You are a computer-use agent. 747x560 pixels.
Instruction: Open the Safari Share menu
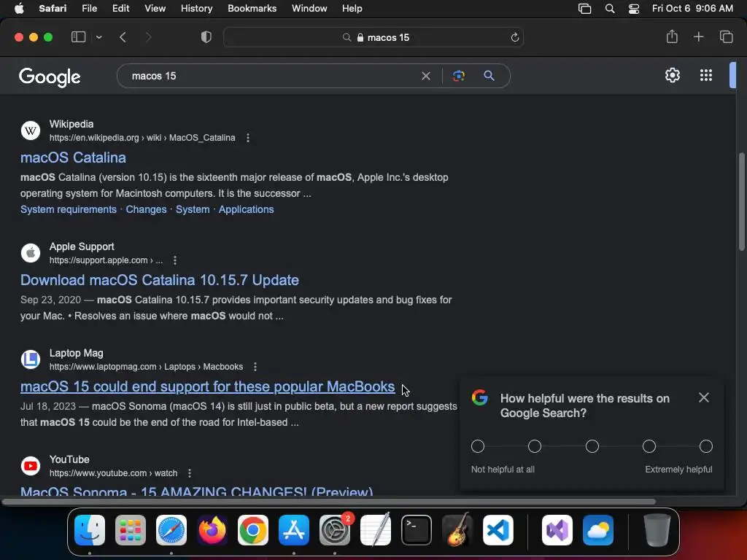(x=672, y=36)
